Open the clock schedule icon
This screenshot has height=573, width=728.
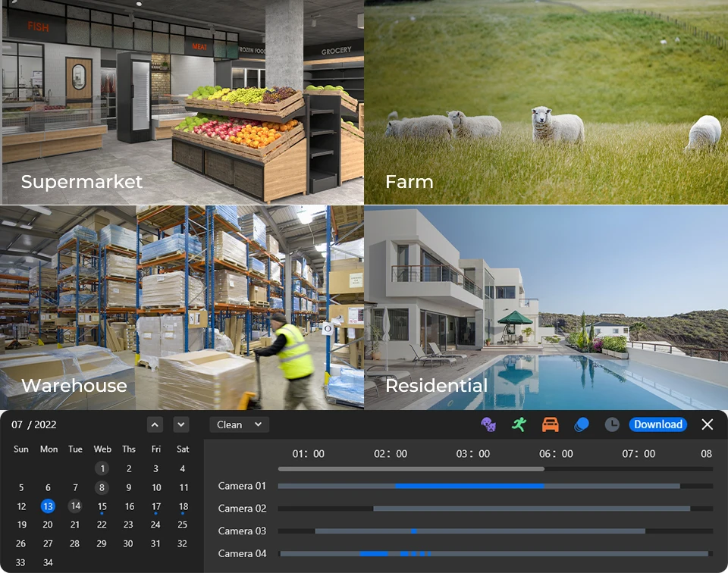(612, 424)
